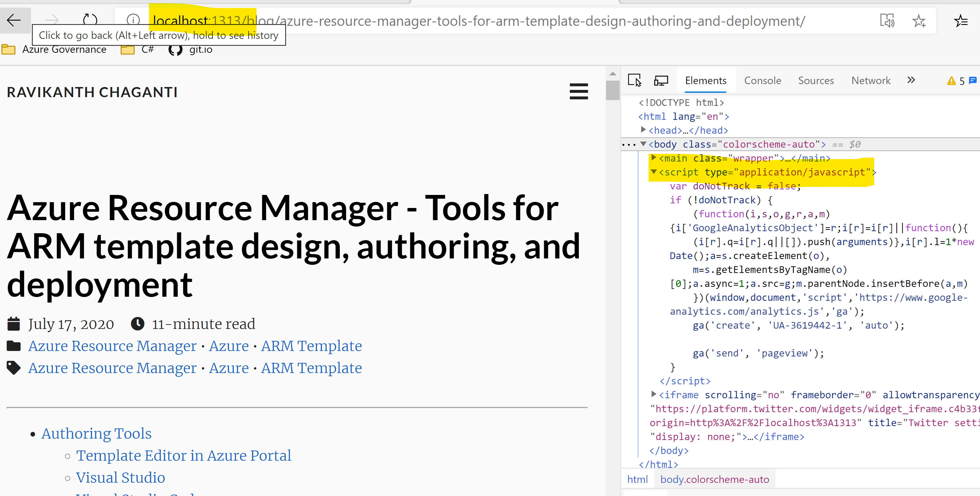Open the favorites list icon
This screenshot has width=980, height=496.
click(961, 21)
